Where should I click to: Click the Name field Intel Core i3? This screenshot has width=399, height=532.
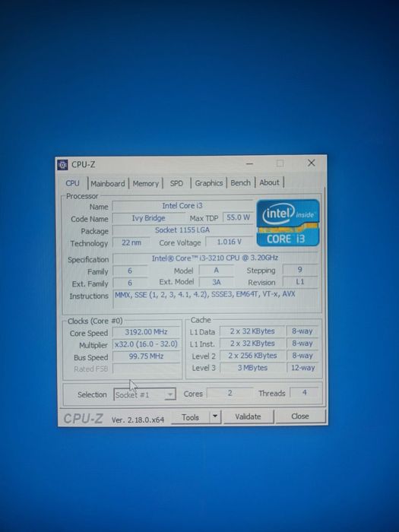point(182,206)
